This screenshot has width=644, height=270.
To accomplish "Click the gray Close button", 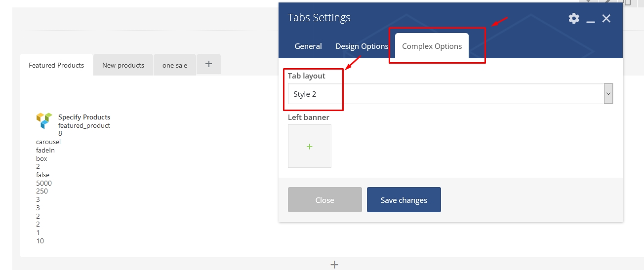I will (324, 200).
